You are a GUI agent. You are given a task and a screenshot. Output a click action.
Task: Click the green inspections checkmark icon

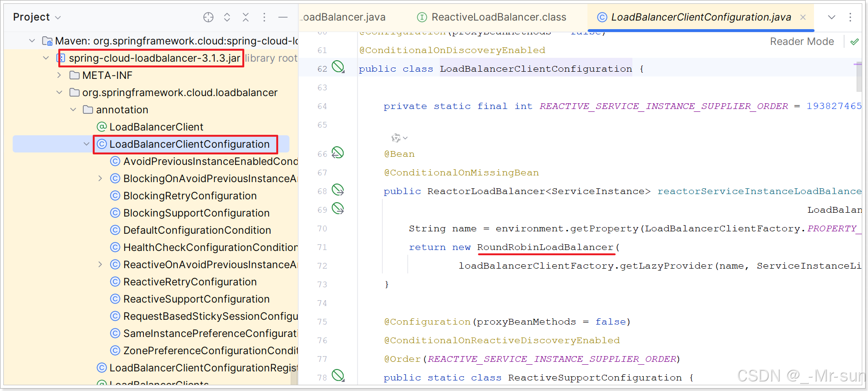pyautogui.click(x=855, y=42)
